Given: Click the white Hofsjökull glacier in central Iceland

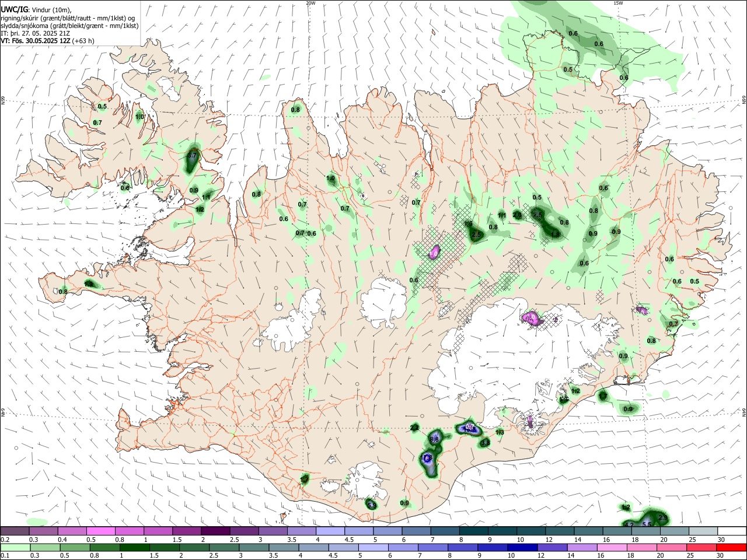Looking at the screenshot, I should pyautogui.click(x=383, y=302).
